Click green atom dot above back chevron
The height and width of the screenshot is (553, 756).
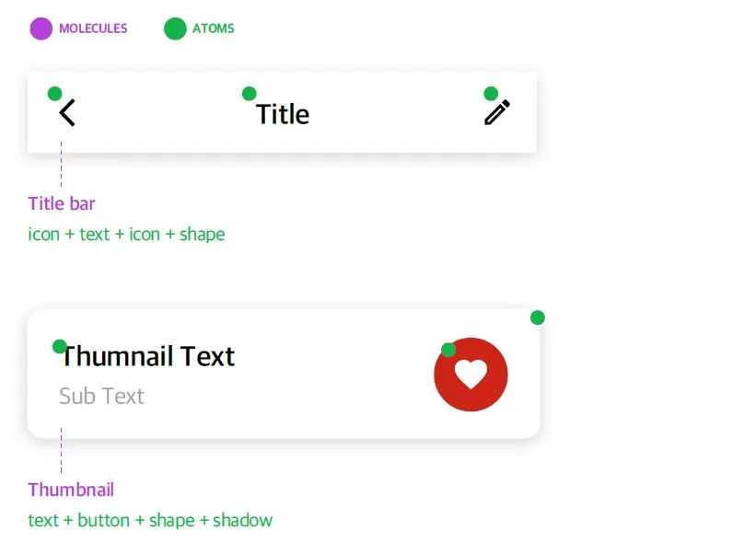[55, 94]
